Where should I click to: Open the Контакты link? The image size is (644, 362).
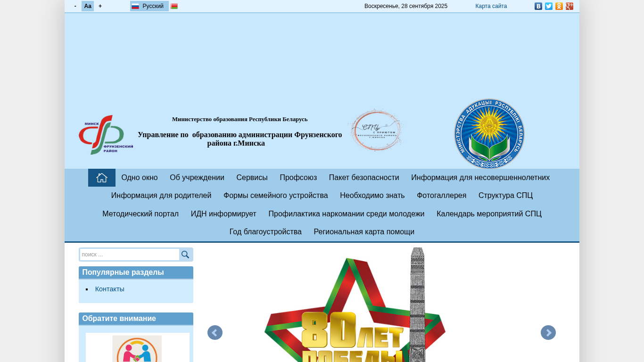(x=110, y=289)
